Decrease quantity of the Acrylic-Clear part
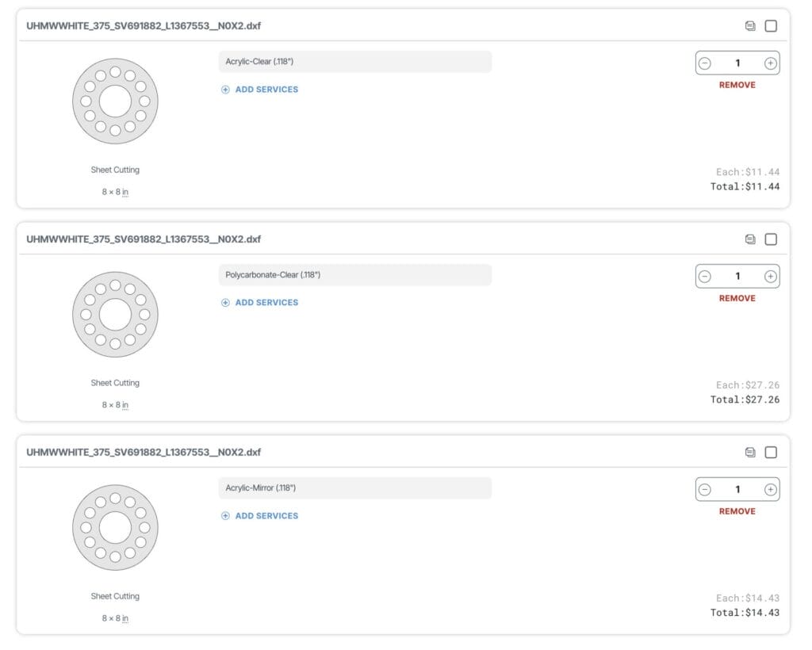This screenshot has width=812, height=650. coord(705,63)
